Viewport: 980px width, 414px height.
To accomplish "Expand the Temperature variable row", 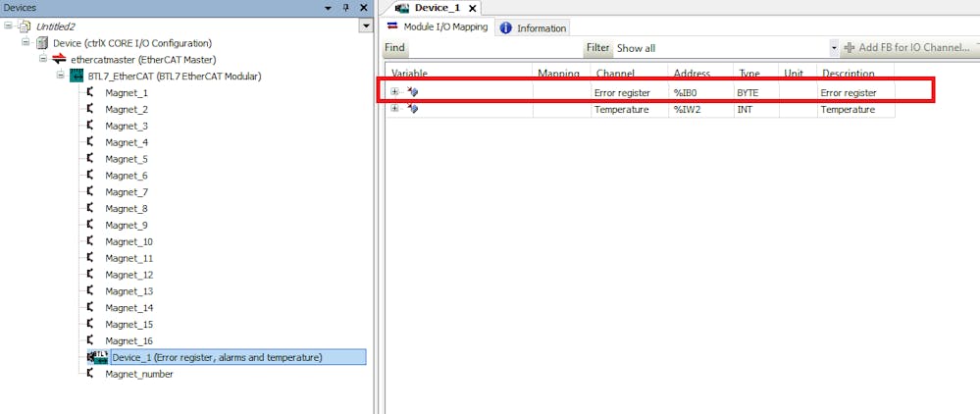I will (x=394, y=109).
